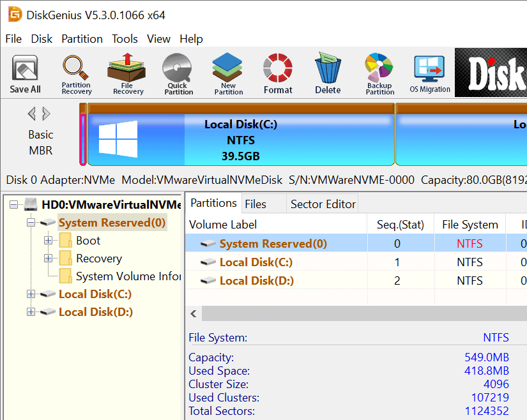The image size is (527, 420).
Task: Launch the File Recovery tool
Action: coord(128,74)
